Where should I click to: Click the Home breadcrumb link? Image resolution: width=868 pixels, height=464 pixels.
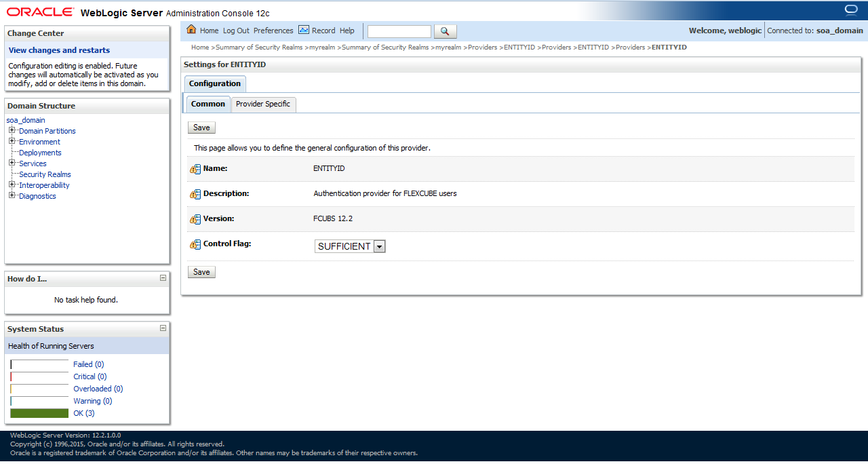(200, 47)
